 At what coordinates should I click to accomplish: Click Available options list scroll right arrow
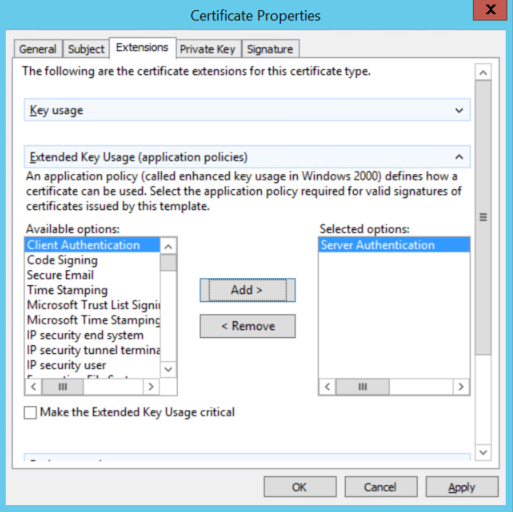click(x=151, y=387)
